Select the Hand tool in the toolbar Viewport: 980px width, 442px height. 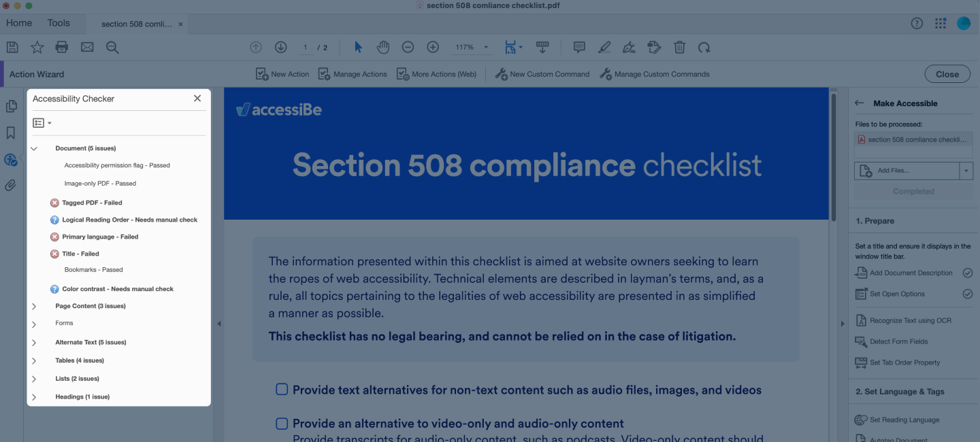coord(382,47)
